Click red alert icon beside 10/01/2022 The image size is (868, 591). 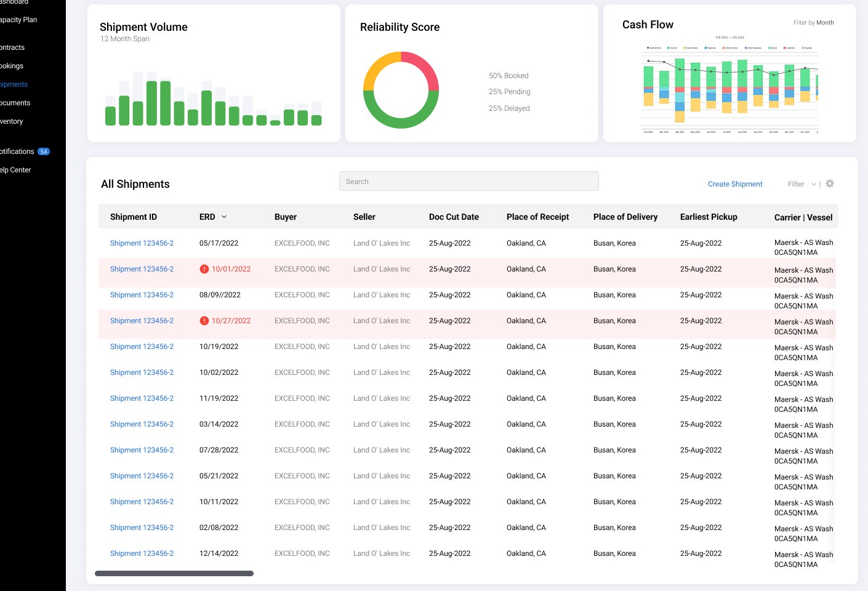[x=204, y=269]
